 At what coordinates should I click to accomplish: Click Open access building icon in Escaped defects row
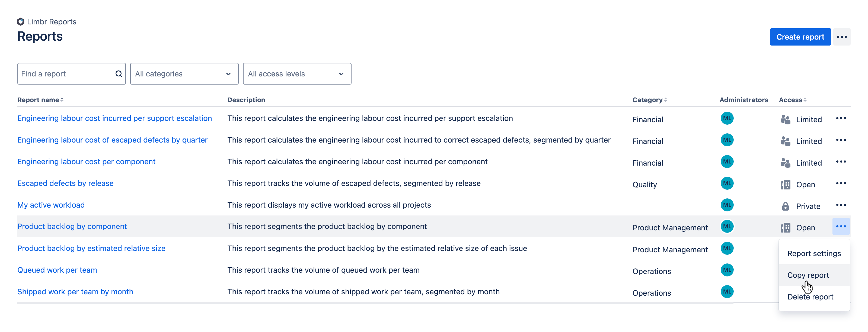point(785,185)
